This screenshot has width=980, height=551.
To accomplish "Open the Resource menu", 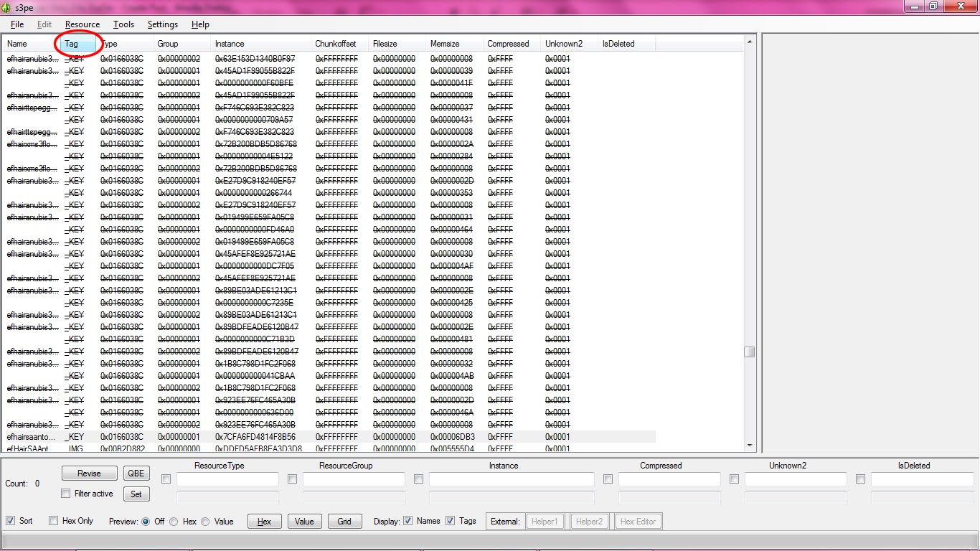I will coord(82,24).
